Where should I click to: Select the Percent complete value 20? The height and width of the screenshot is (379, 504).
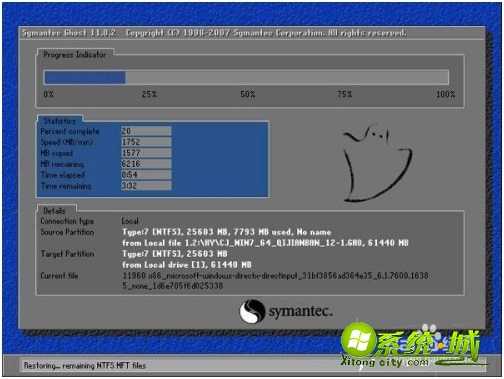(146, 131)
